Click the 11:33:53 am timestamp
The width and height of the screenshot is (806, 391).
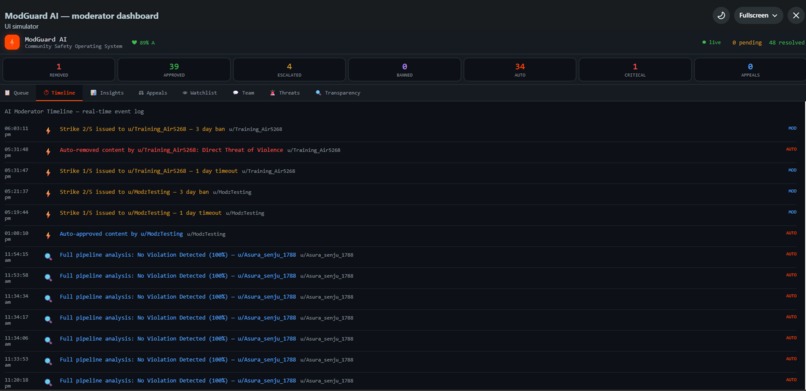click(x=16, y=362)
